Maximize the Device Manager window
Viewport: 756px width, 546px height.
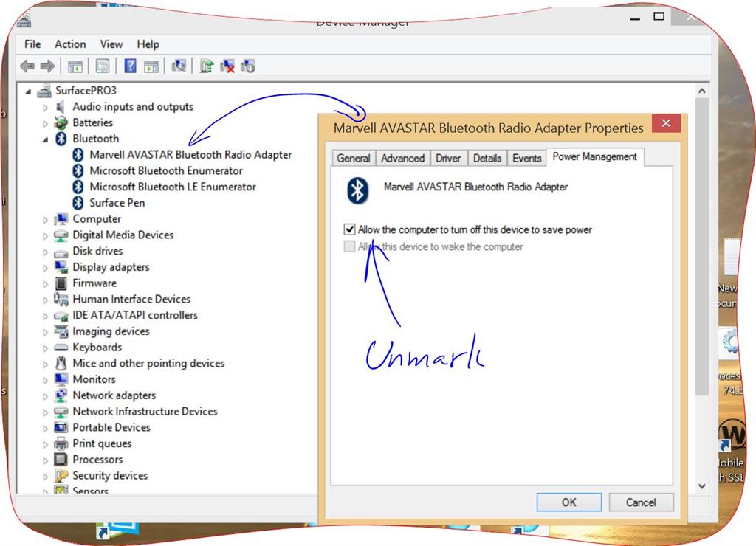[x=659, y=16]
